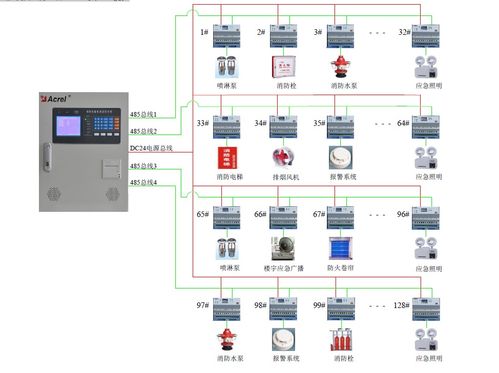Click the door handle on the cabinet
This screenshot has width=499, height=373.
click(48, 157)
